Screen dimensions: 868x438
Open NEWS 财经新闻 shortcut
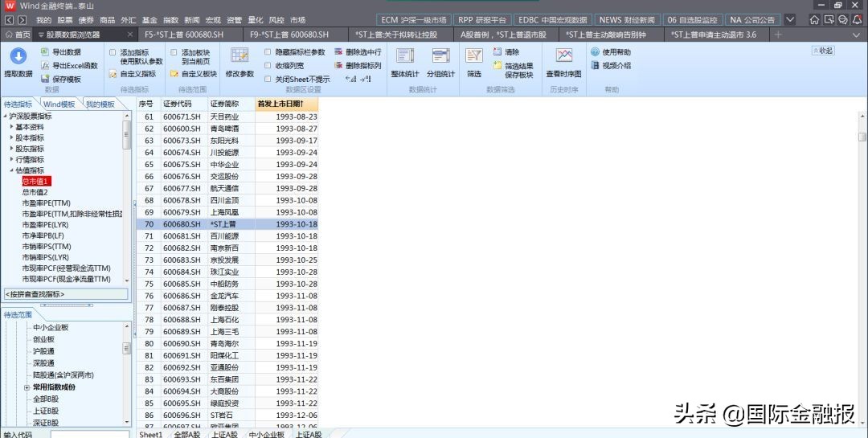pyautogui.click(x=627, y=20)
